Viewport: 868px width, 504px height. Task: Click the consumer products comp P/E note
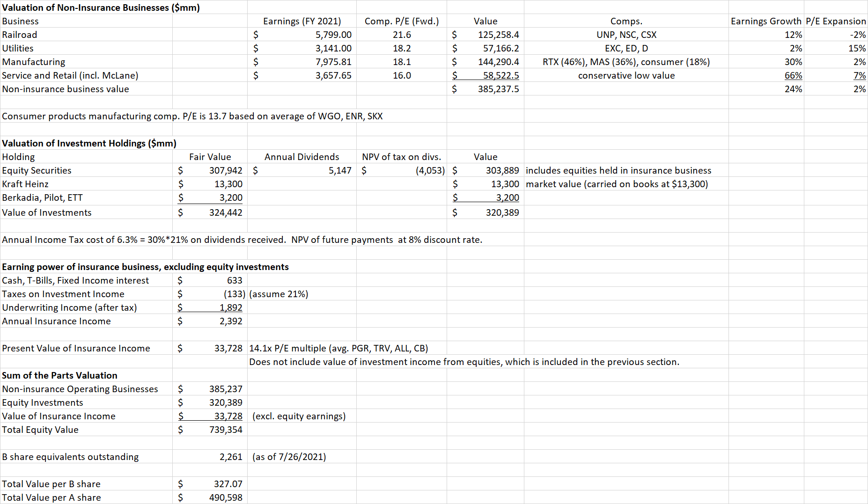(192, 116)
